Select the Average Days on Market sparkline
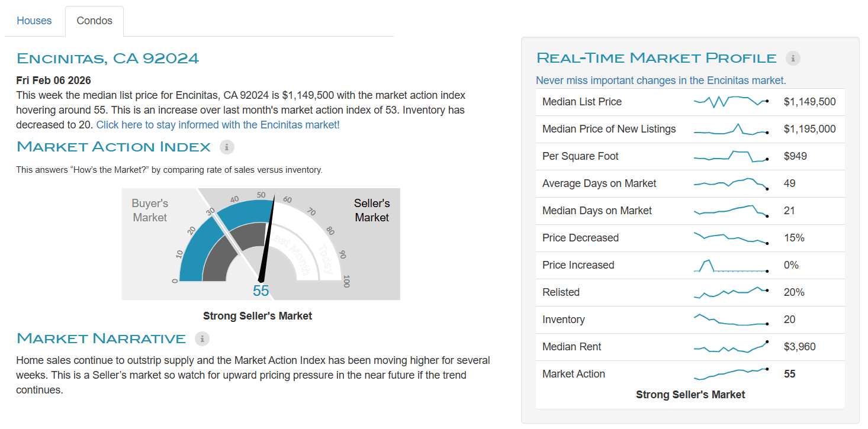 731,183
